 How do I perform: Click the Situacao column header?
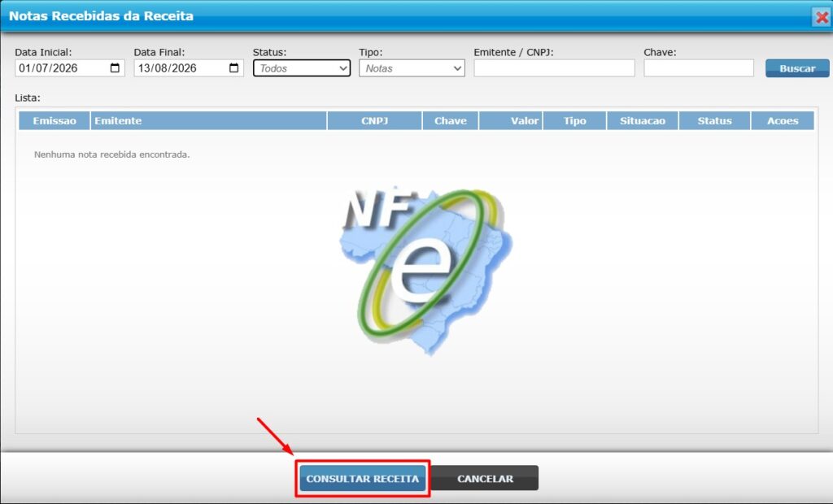pyautogui.click(x=643, y=120)
